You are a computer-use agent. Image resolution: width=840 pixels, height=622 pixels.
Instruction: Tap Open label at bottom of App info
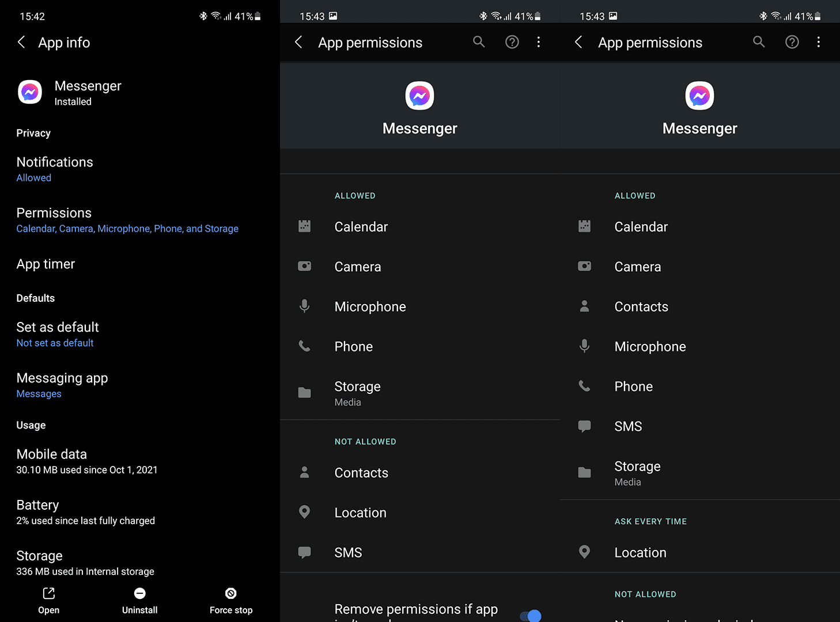[x=49, y=610]
